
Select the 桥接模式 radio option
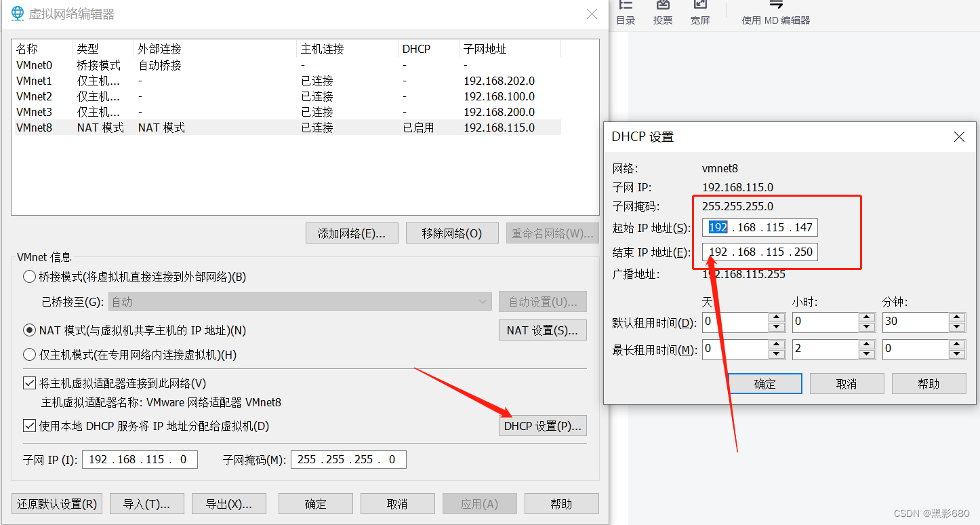click(x=29, y=276)
